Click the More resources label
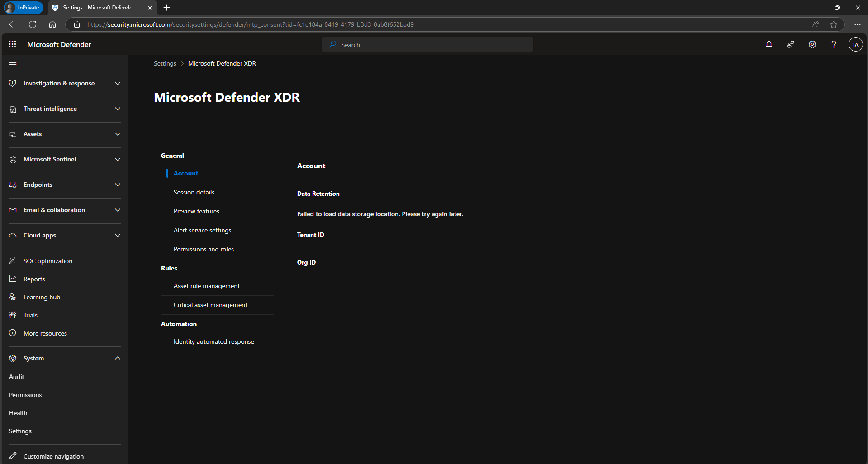The height and width of the screenshot is (464, 868). (45, 333)
